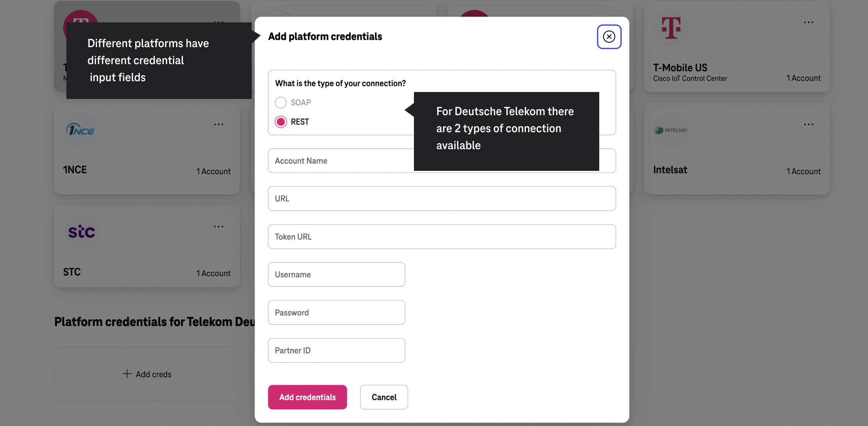Click the Cancel button

(384, 397)
